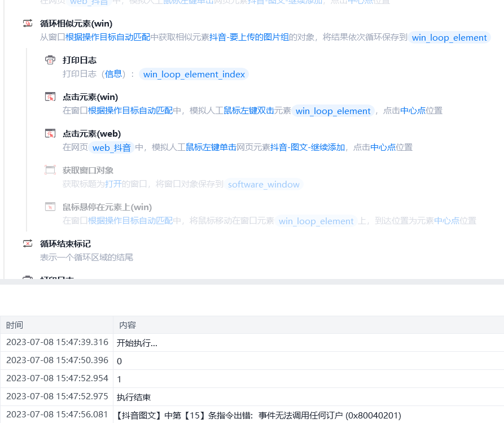Click 根据操作目标自动匹配 link in 点击元素(win) step

click(x=130, y=111)
